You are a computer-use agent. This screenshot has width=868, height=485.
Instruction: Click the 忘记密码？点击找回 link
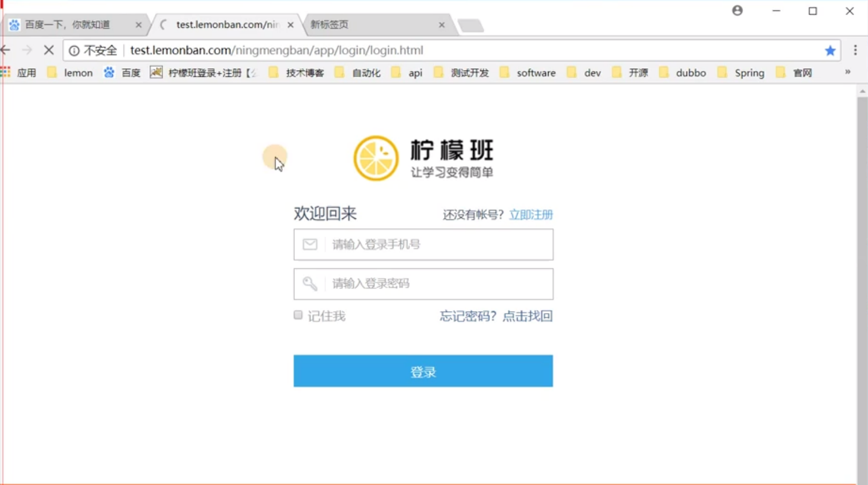[496, 316]
